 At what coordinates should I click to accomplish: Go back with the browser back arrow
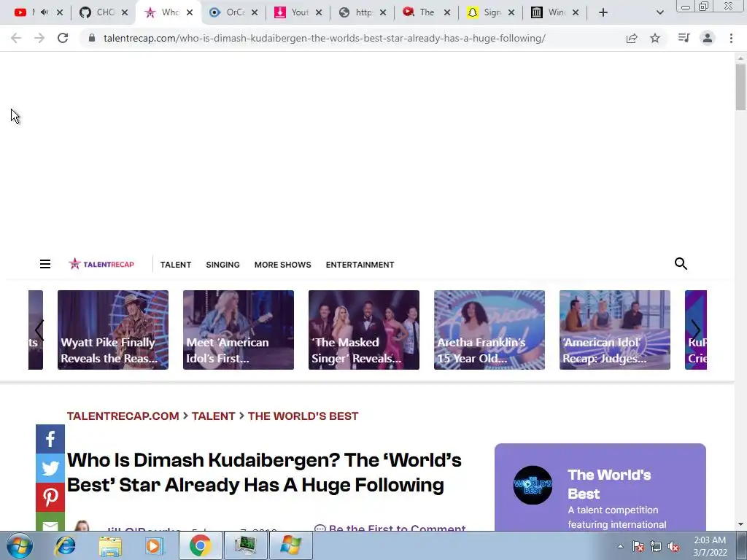(16, 38)
